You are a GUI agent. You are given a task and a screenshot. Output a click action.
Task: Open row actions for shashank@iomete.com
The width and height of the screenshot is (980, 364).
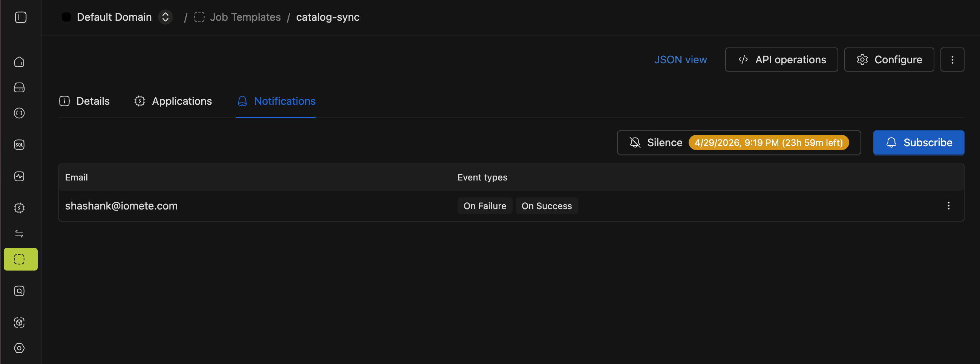point(948,206)
